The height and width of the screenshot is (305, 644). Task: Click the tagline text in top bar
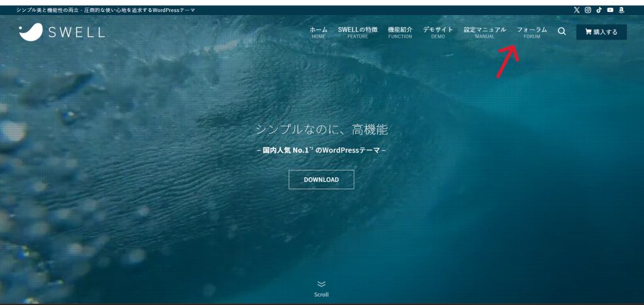pyautogui.click(x=106, y=10)
